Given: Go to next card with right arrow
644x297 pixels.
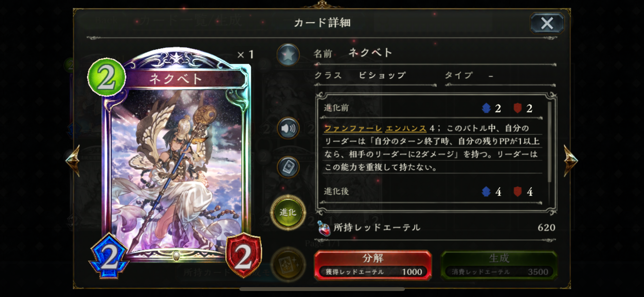Looking at the screenshot, I should 571,160.
